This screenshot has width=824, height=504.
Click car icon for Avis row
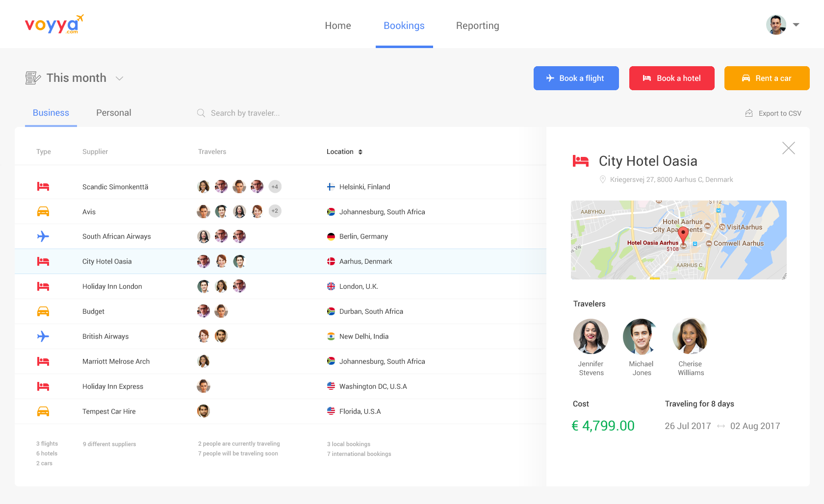coord(43,211)
